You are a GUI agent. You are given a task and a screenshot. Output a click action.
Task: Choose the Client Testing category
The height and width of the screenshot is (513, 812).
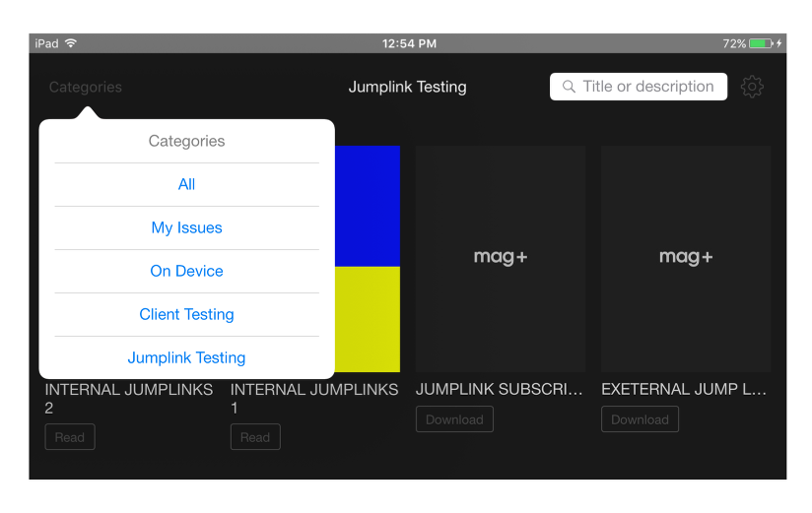(x=186, y=314)
